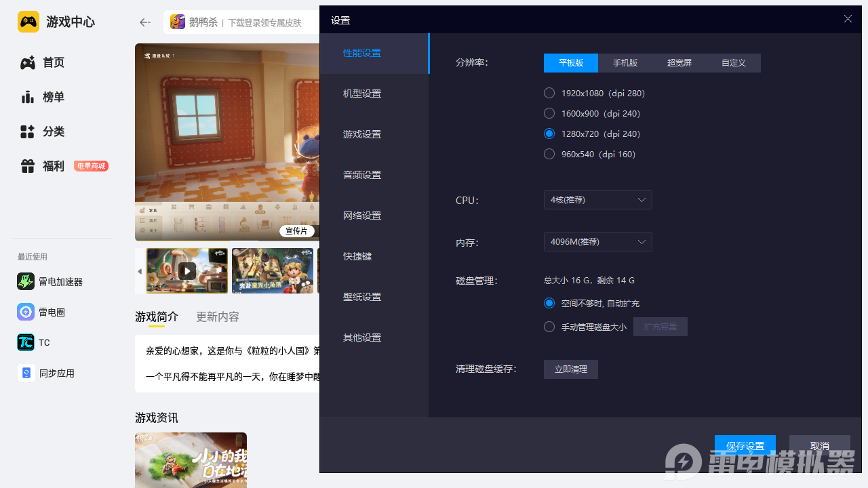Switch to 更新内容 tab
The image size is (868, 488).
[218, 317]
